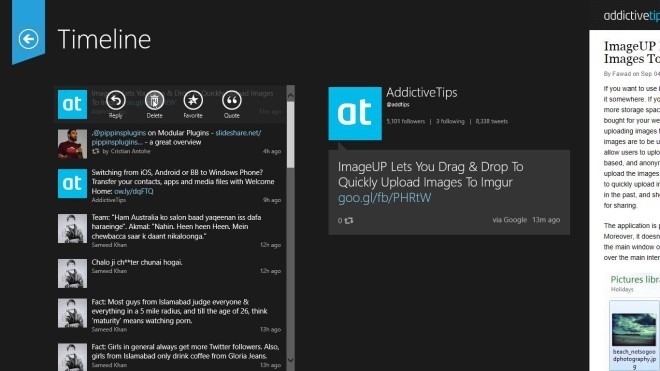Image resolution: width=660 pixels, height=371 pixels.
Task: Click the 3 following count
Action: pos(450,121)
